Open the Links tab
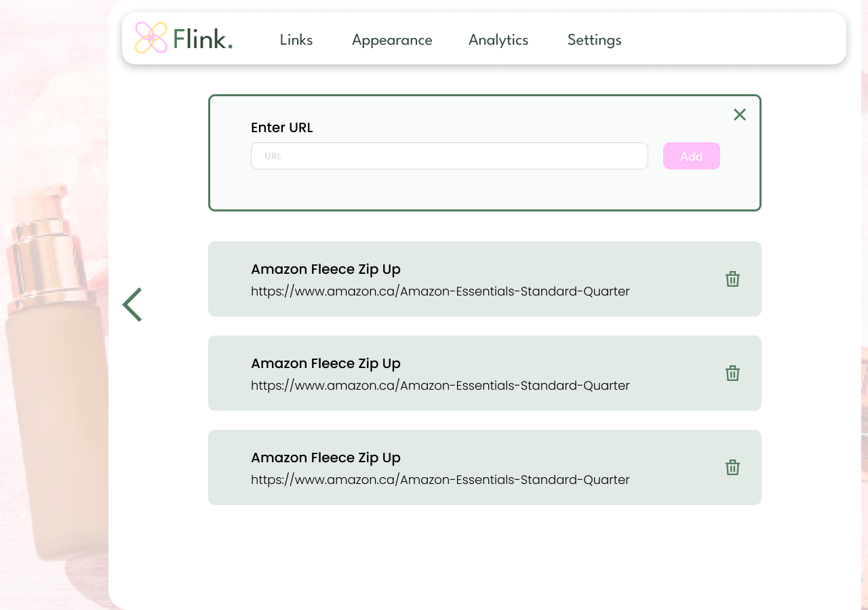 pyautogui.click(x=296, y=40)
